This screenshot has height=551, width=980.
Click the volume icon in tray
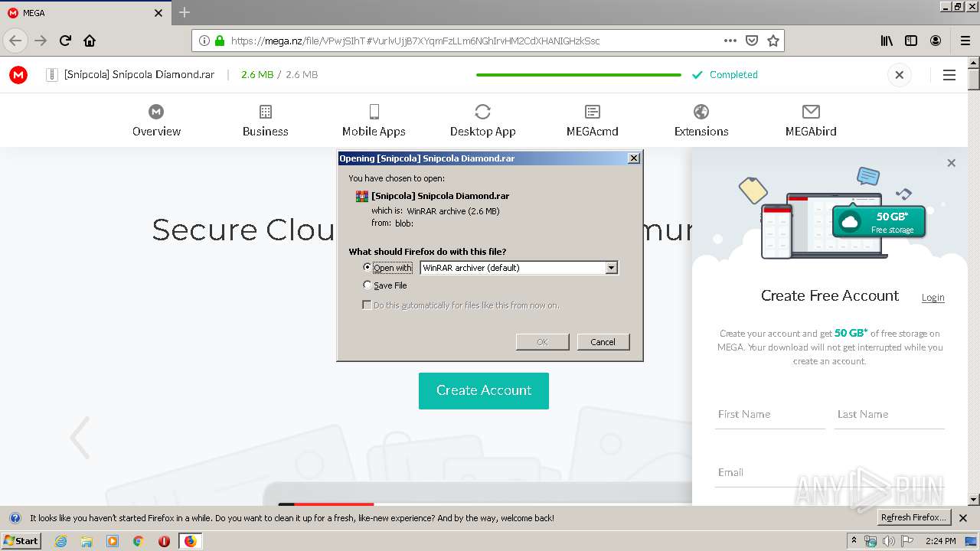889,541
